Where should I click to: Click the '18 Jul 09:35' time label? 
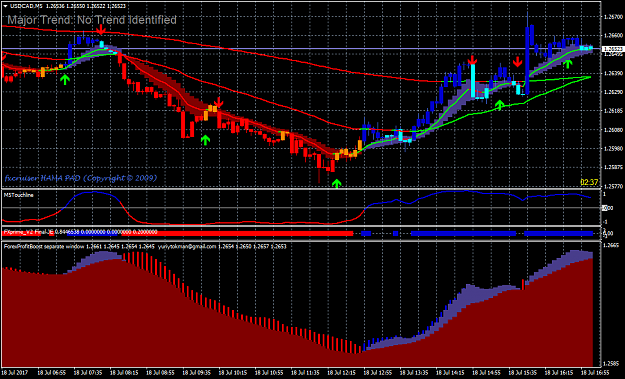pos(198,373)
